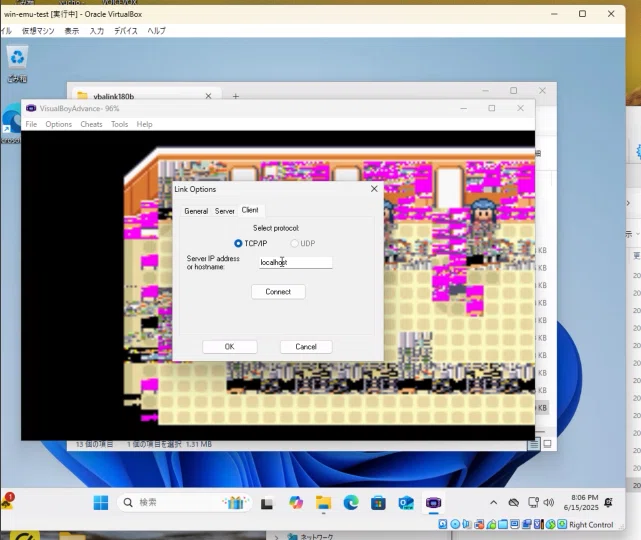Click the VirtualBox optical disc status icon
The width and height of the screenshot is (641, 540).
(455, 524)
